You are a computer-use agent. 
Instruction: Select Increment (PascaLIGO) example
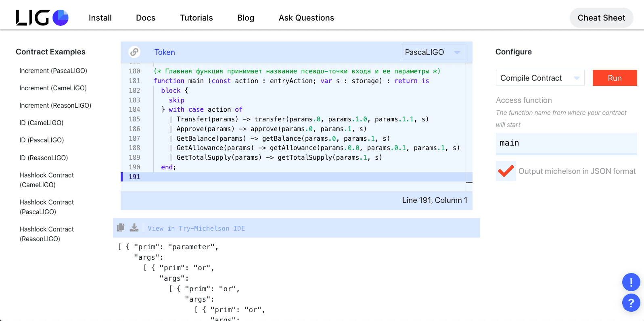point(53,71)
